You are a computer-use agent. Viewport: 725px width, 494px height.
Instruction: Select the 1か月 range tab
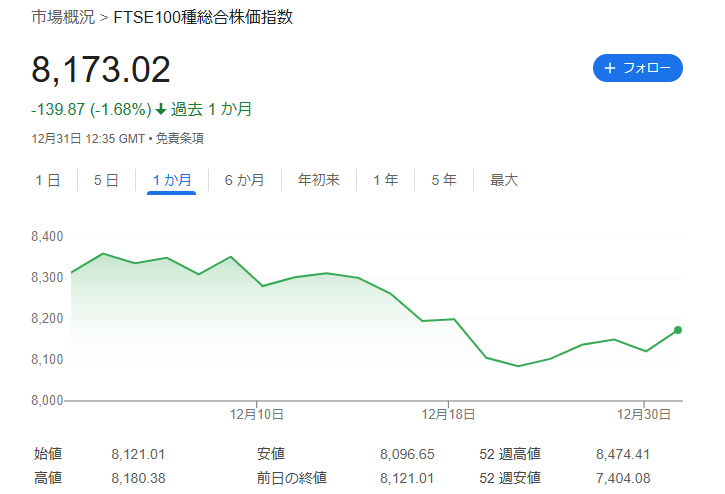[x=172, y=180]
